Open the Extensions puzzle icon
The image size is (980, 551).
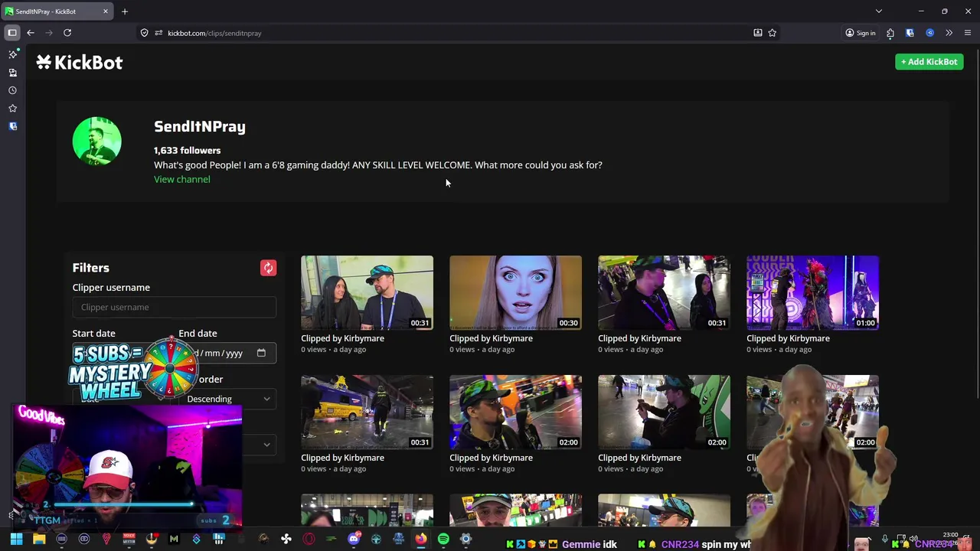(890, 33)
